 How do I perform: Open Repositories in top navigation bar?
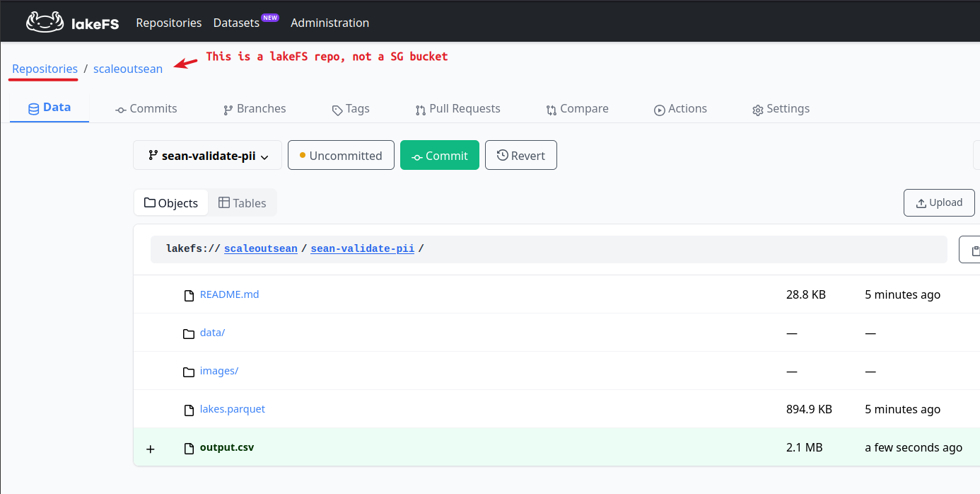coord(169,23)
